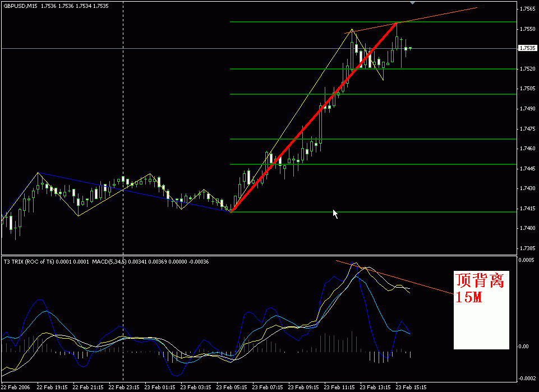Click the 23 Feb 15:15 time label
539x392 pixels.
pos(412,387)
